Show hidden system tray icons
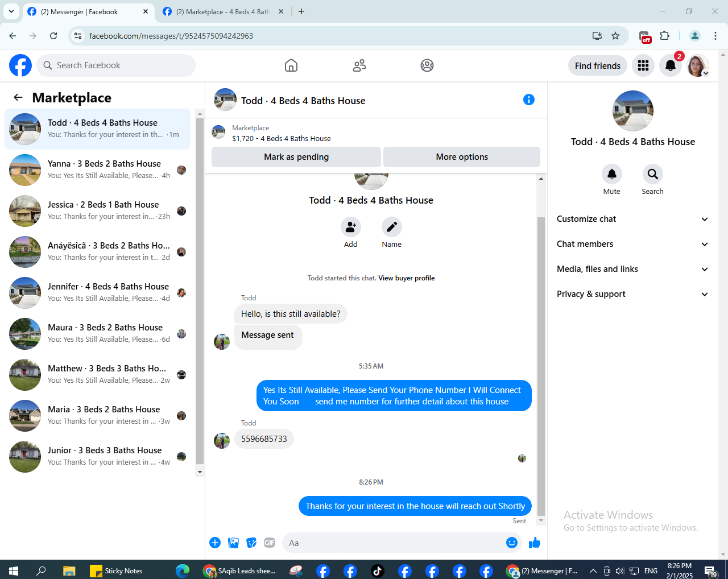 pos(593,570)
